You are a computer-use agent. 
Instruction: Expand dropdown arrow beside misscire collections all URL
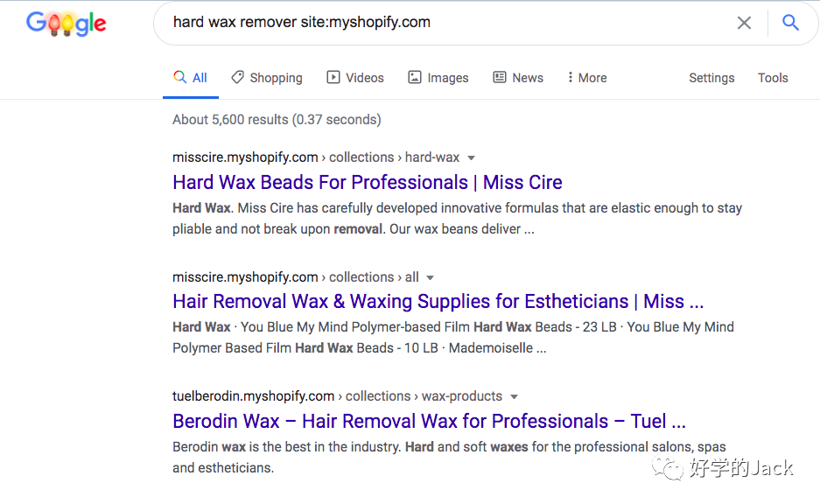point(431,277)
